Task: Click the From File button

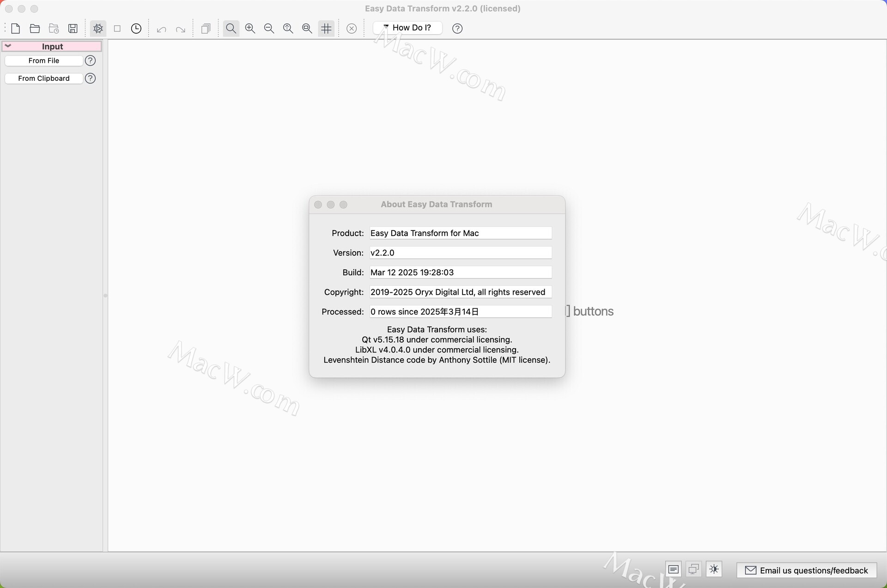Action: tap(44, 61)
